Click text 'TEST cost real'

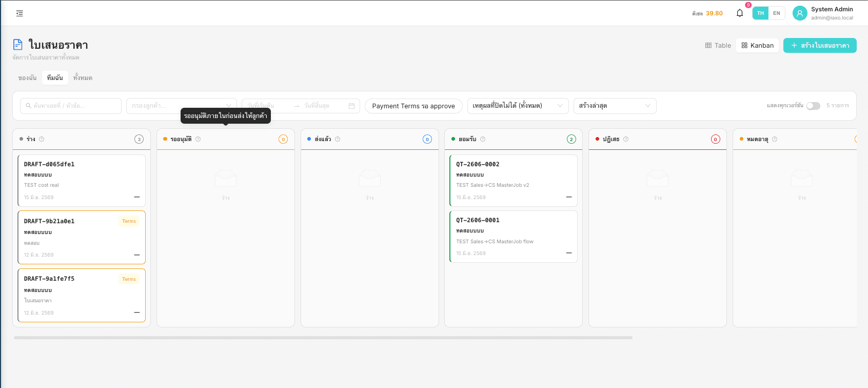pyautogui.click(x=42, y=185)
